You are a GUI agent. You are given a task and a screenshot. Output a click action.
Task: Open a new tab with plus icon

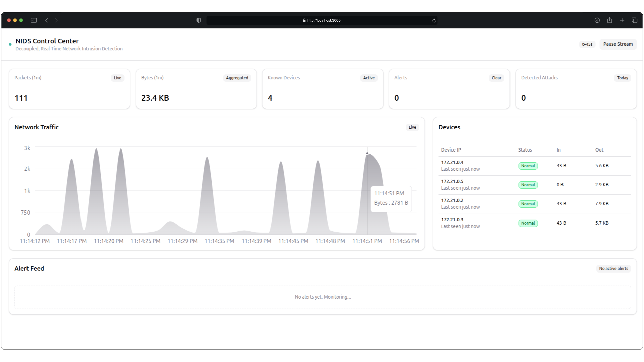(622, 20)
